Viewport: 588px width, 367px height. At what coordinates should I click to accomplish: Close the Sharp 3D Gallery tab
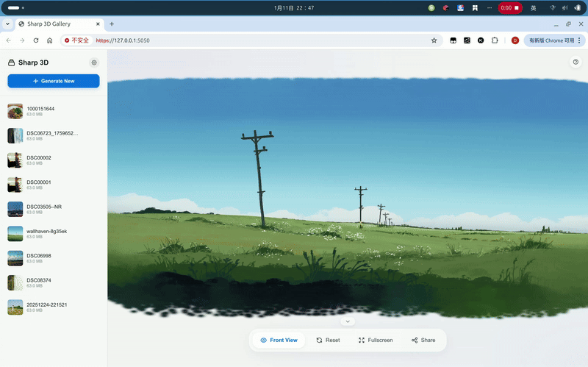[98, 24]
